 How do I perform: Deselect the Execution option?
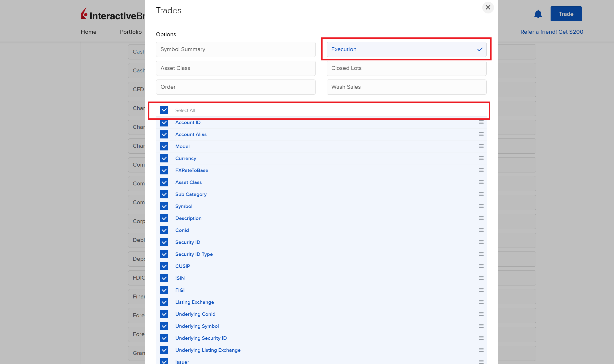(x=406, y=49)
